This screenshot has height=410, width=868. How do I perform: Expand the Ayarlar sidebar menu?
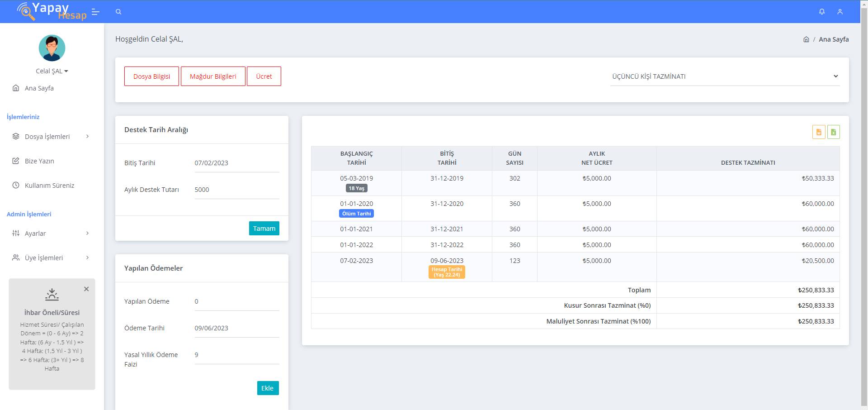point(51,234)
